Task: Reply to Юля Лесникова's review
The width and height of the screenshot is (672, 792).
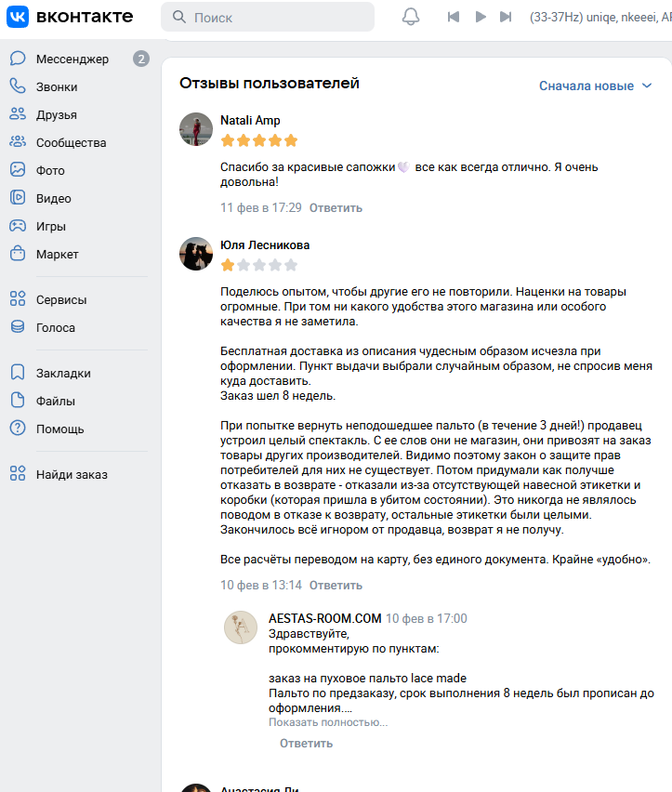Action: (336, 586)
